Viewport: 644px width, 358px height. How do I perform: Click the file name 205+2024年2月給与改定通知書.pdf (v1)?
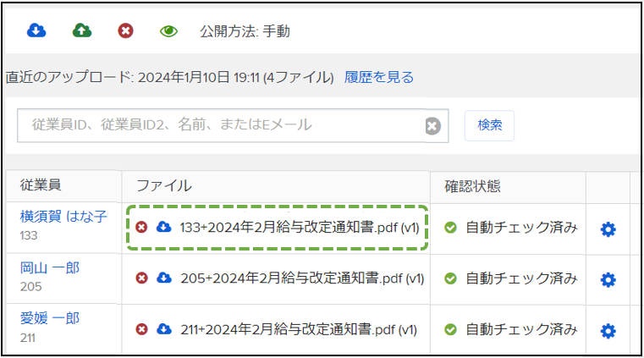coord(302,278)
